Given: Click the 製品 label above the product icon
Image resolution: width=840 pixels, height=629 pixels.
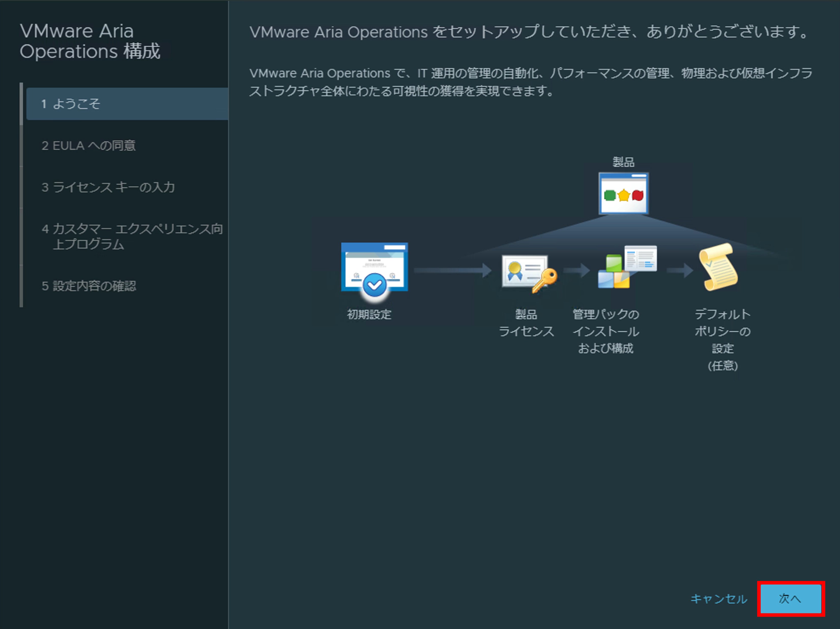Looking at the screenshot, I should coord(624,162).
